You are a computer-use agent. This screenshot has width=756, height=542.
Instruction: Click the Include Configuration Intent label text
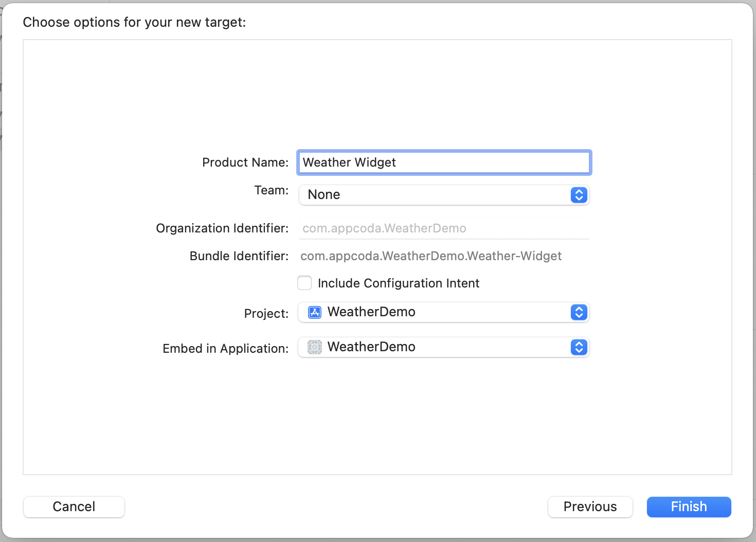click(x=398, y=283)
